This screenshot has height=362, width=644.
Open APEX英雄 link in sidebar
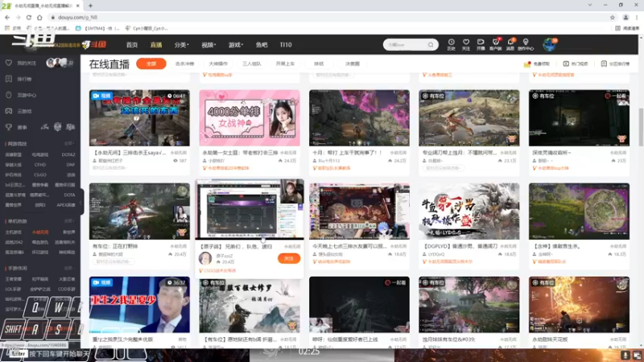tap(66, 205)
